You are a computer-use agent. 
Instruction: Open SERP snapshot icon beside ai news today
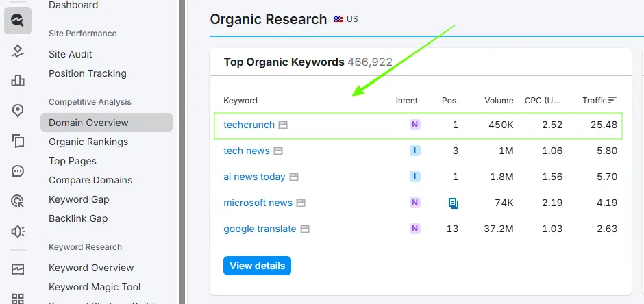pos(294,177)
